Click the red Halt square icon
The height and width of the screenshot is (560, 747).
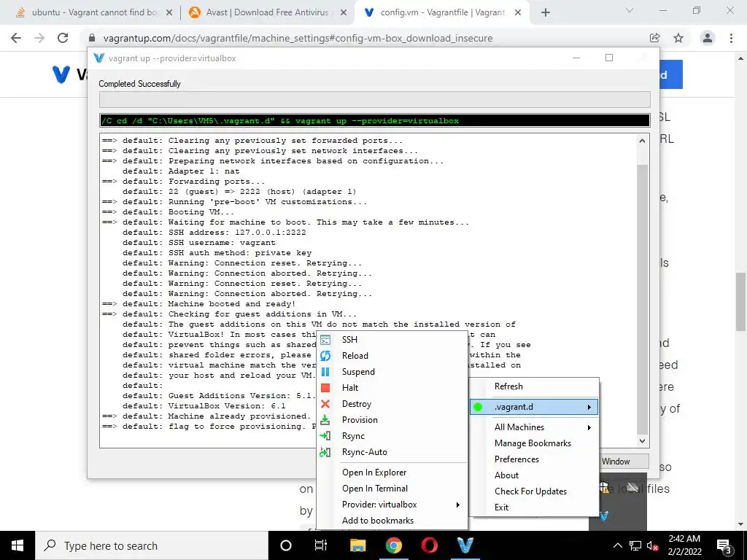[325, 388]
